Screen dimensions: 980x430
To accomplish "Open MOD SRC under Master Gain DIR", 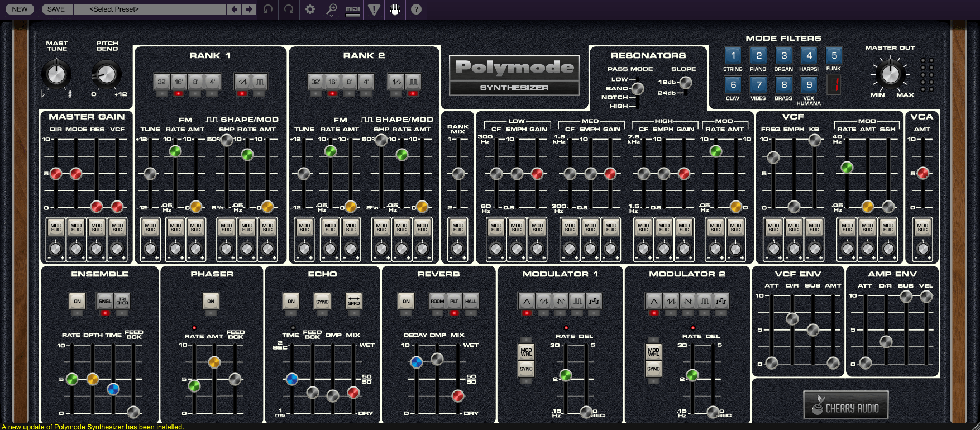I will [56, 228].
